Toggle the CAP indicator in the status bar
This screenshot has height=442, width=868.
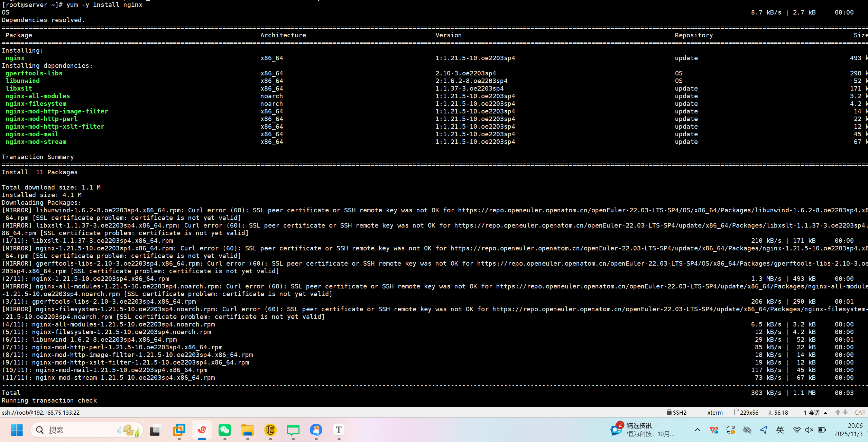pyautogui.click(x=860, y=412)
